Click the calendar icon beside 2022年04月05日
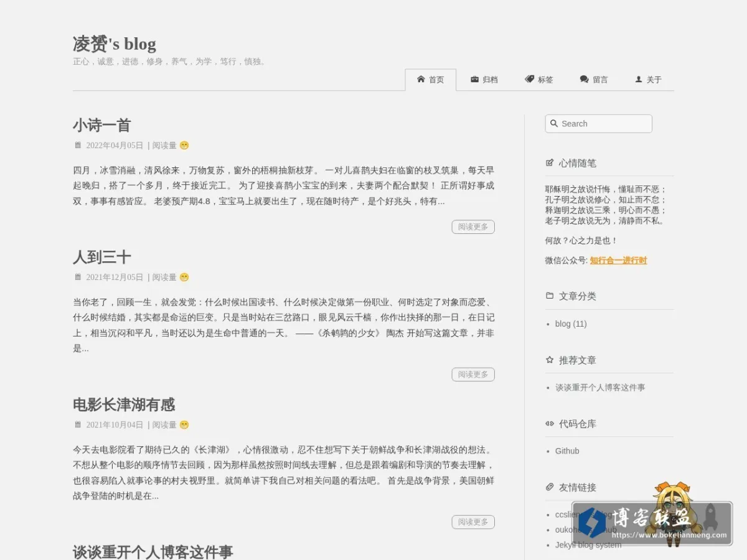Viewport: 747px width, 560px height. click(78, 145)
